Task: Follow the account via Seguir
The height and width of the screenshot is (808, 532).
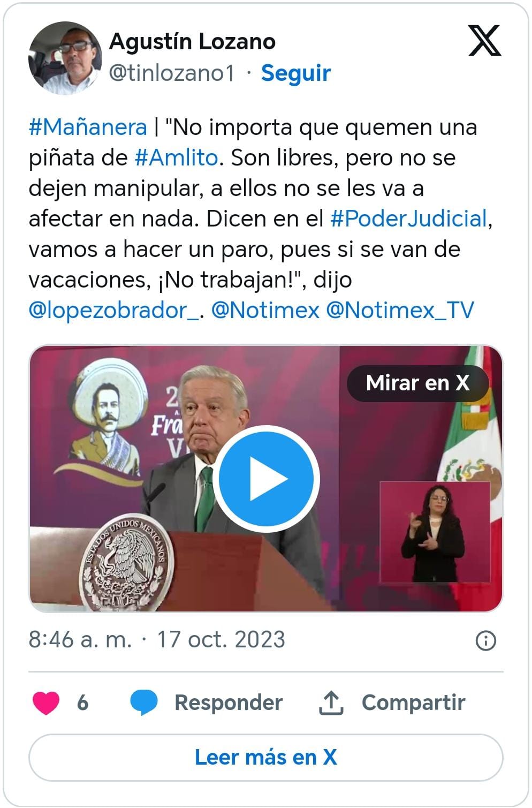Action: pyautogui.click(x=295, y=73)
